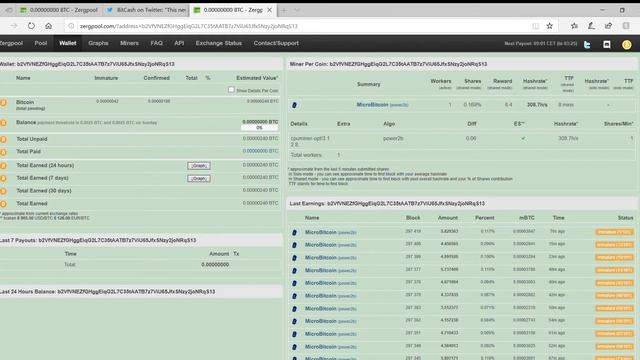Viewport: 640px width, 360px height.
Task: Open a new browser tab
Action: [x=283, y=10]
